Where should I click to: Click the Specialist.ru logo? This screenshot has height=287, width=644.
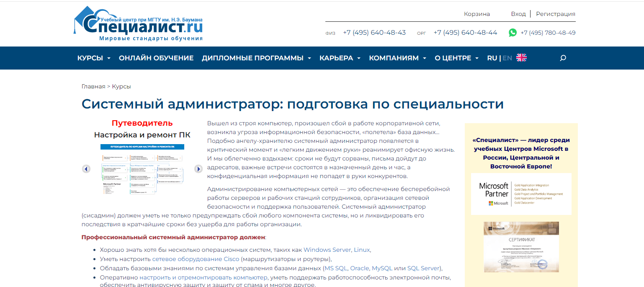tap(139, 24)
